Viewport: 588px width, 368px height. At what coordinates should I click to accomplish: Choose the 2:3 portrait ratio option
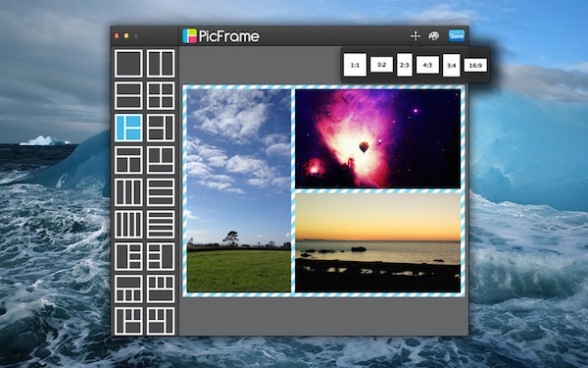(x=404, y=65)
